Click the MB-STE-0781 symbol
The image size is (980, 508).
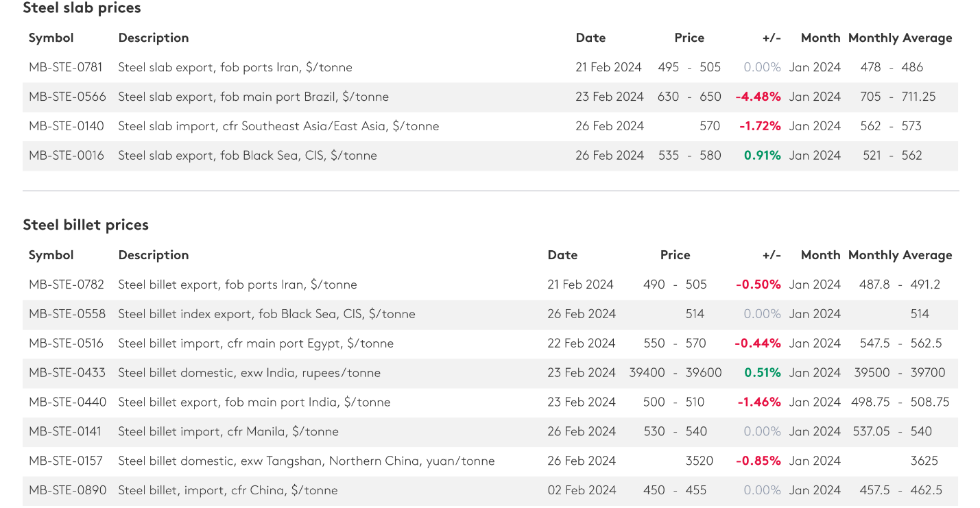click(66, 67)
